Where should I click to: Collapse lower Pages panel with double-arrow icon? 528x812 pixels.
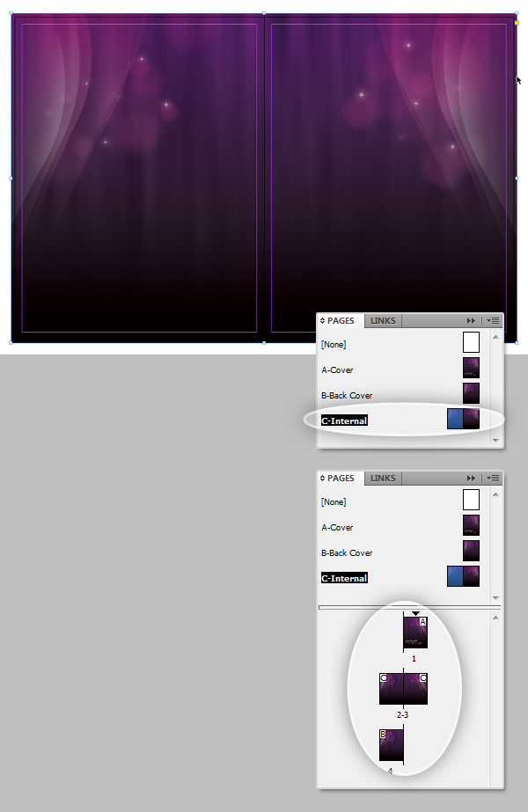click(471, 478)
